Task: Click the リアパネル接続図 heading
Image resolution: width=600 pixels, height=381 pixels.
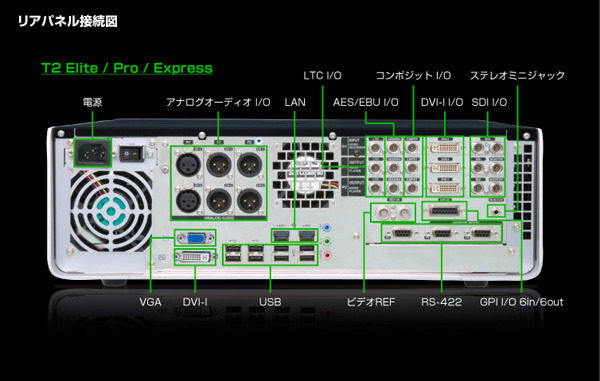Action: click(68, 21)
